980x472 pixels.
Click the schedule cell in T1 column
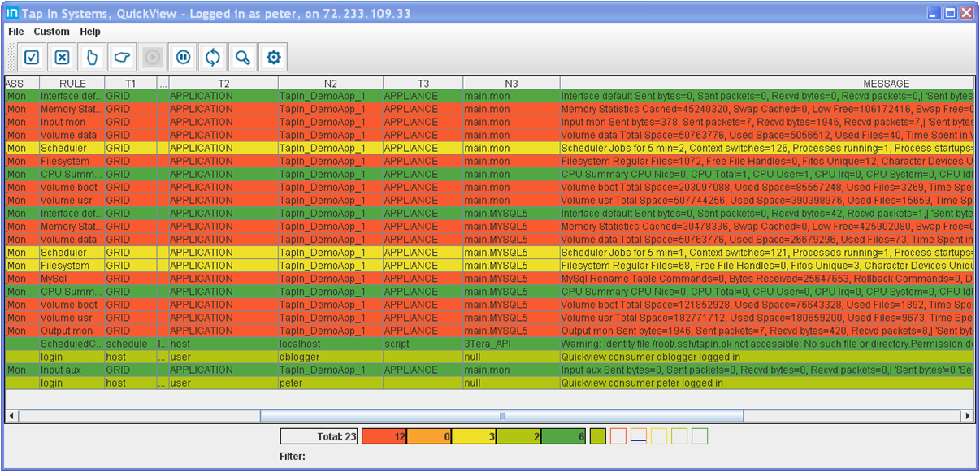[131, 344]
